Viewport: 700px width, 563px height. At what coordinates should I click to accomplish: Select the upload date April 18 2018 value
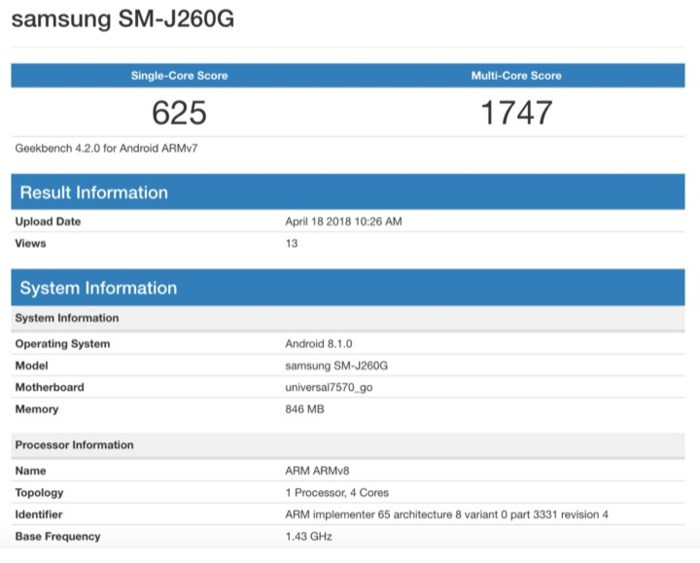343,222
